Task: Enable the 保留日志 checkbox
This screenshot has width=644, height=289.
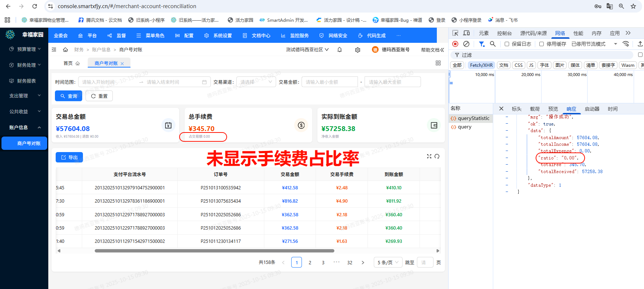Action: point(507,44)
